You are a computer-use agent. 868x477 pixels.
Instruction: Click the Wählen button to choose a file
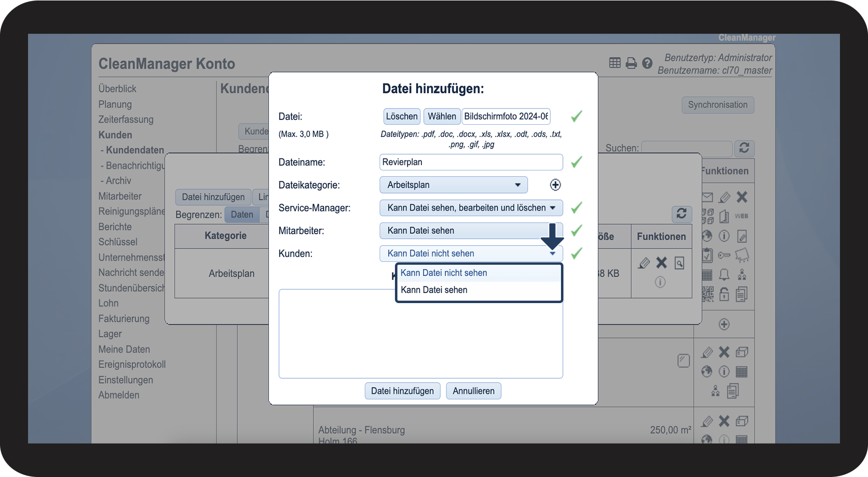point(442,116)
